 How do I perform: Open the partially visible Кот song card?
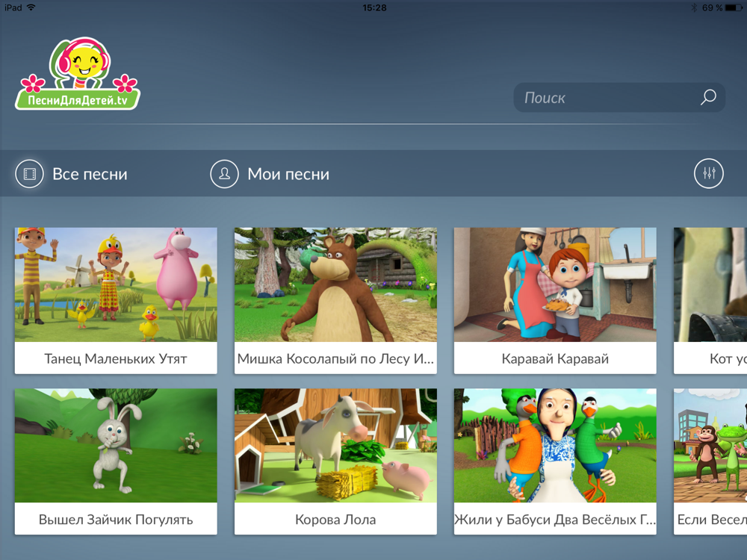[710, 300]
